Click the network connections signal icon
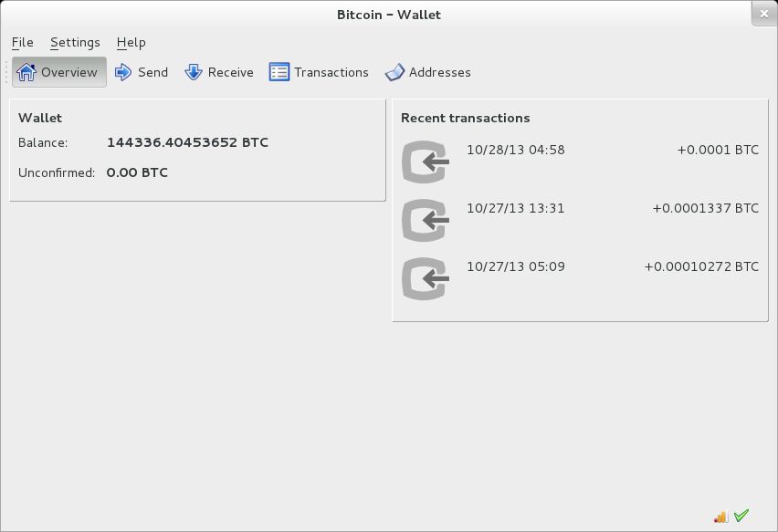778x532 pixels. tap(720, 516)
